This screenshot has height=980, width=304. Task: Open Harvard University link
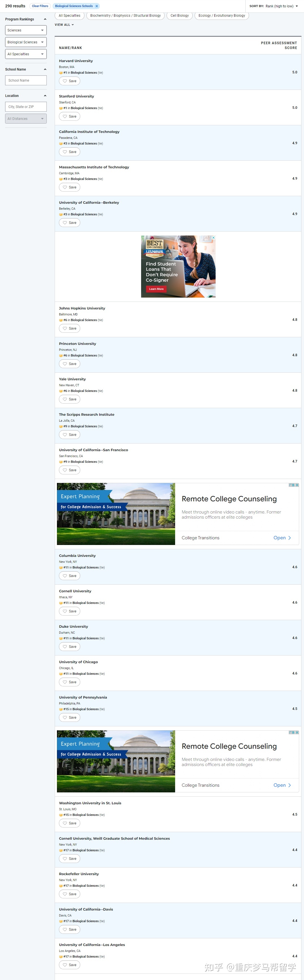coord(76,61)
